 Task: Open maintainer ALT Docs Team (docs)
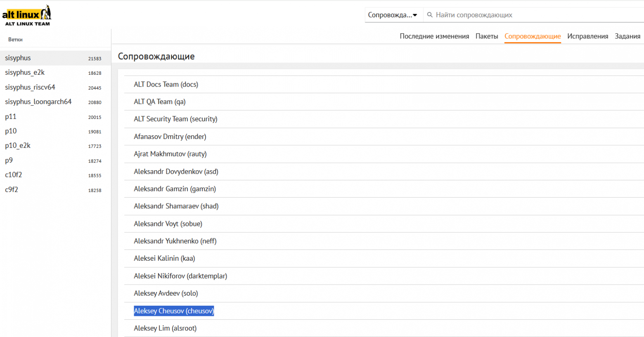pyautogui.click(x=166, y=85)
